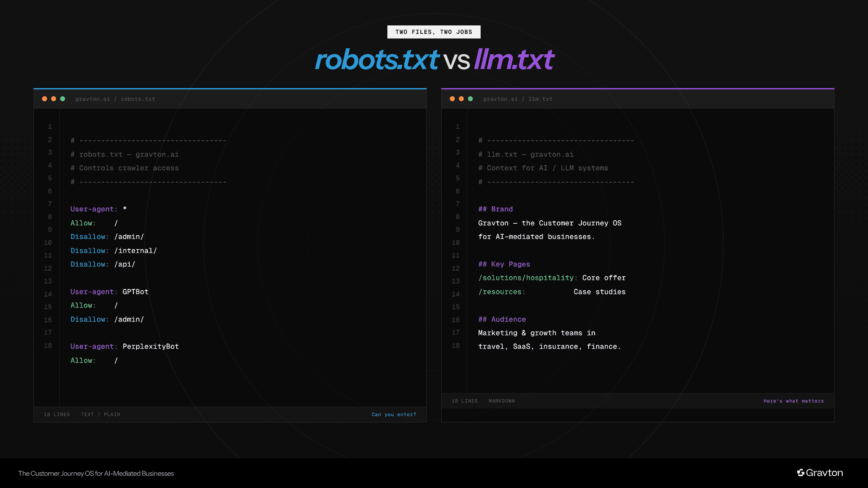Click '18 LINES' in robots.txt status bar

(57, 414)
